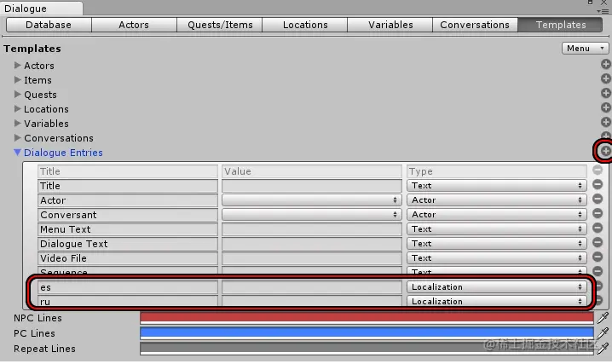Expand the Variables template foldout
This screenshot has width=612, height=364.
(x=18, y=123)
